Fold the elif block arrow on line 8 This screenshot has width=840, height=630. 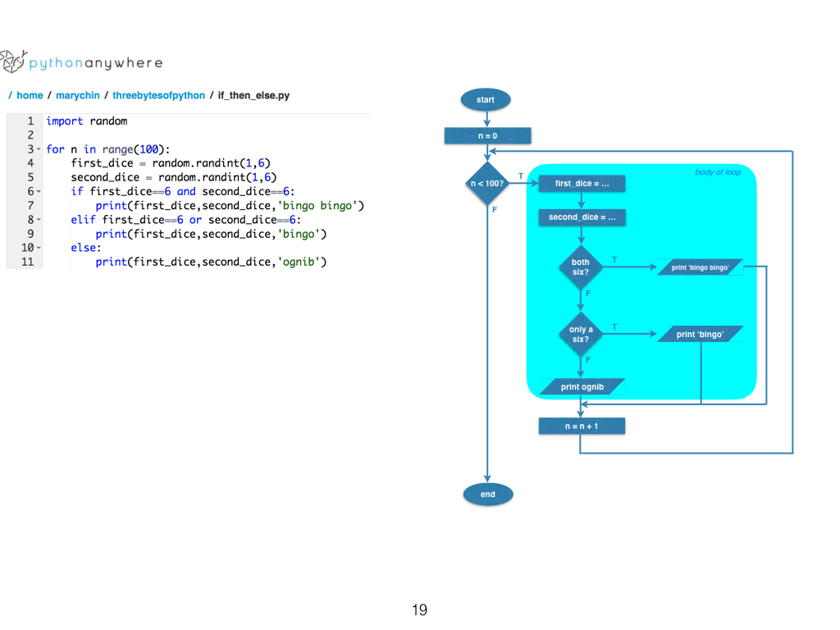(39, 219)
